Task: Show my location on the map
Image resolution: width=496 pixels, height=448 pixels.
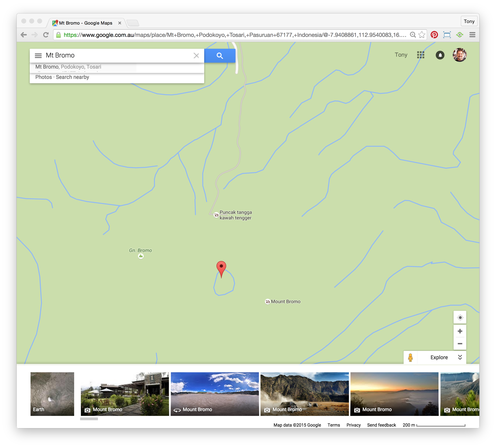Action: (460, 317)
